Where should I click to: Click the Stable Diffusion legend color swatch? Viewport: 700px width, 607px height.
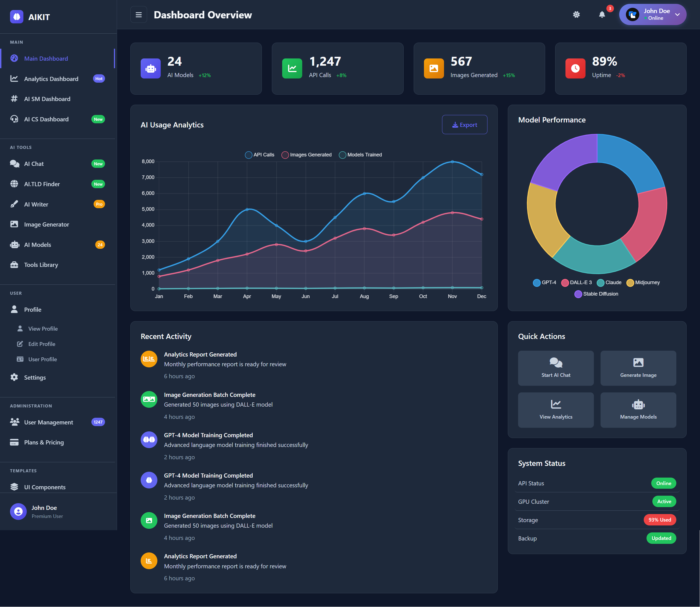tap(578, 294)
